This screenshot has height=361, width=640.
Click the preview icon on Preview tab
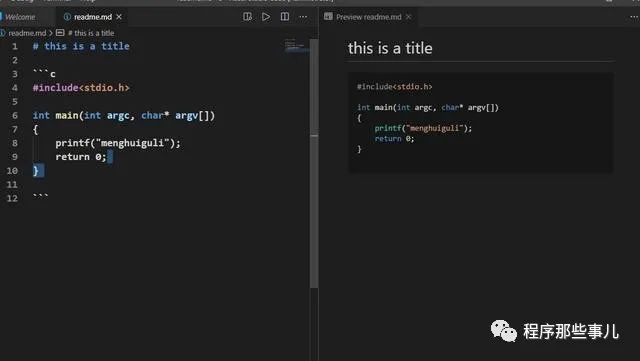[x=328, y=16]
